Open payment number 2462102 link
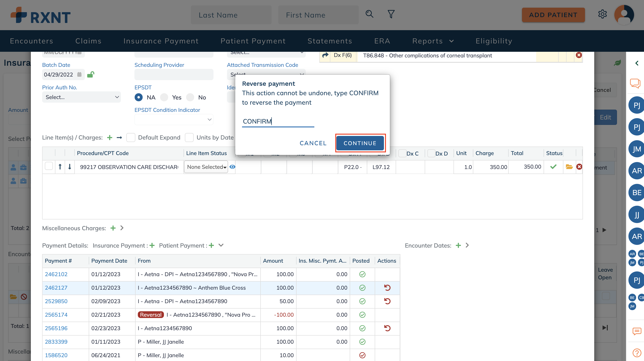 (x=56, y=274)
